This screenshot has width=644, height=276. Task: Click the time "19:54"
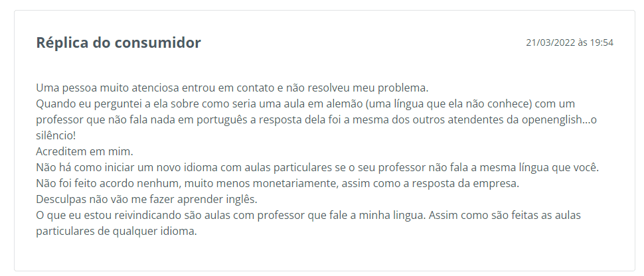[601, 42]
